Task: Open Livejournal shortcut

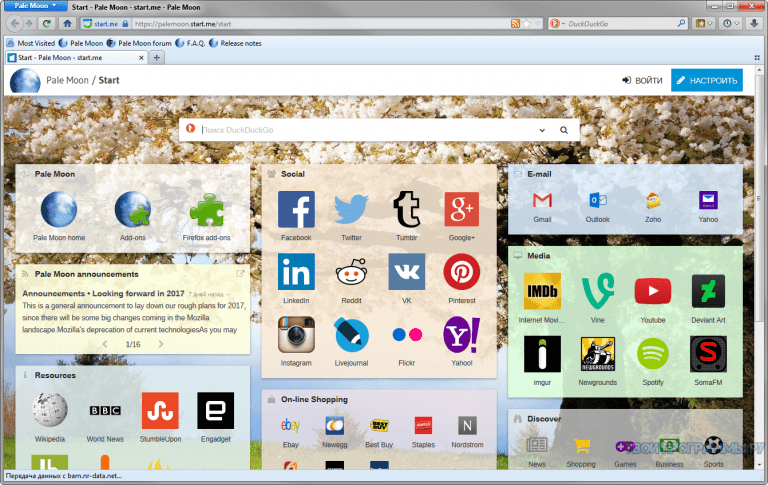Action: click(x=351, y=335)
